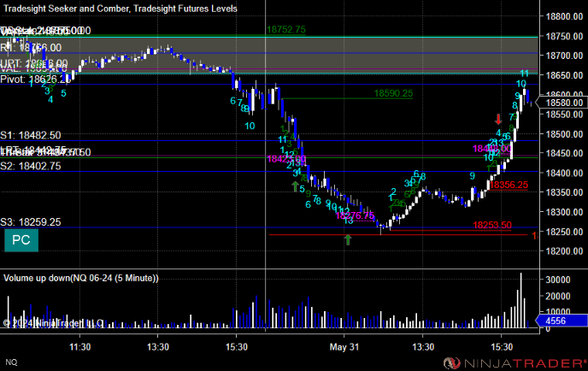
Task: Click the cyan count 11 at the chart high
Action: pos(524,74)
